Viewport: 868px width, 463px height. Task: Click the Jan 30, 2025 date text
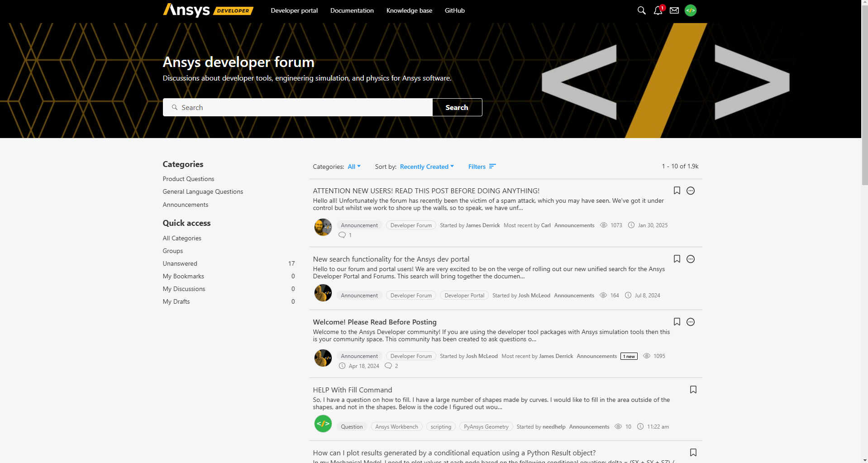click(653, 225)
